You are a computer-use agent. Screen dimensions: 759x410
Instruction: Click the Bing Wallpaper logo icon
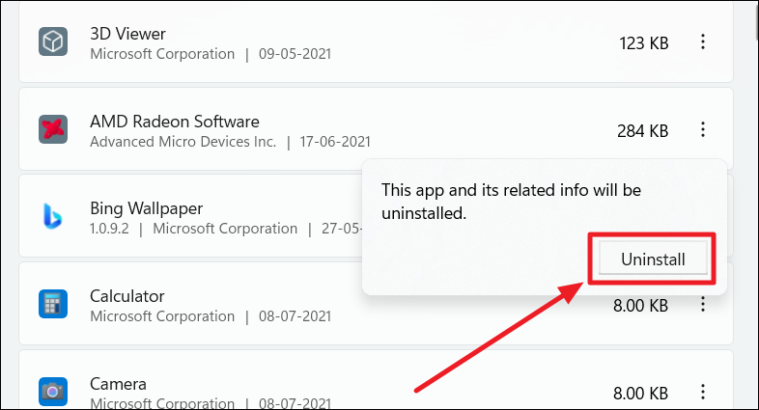53,216
